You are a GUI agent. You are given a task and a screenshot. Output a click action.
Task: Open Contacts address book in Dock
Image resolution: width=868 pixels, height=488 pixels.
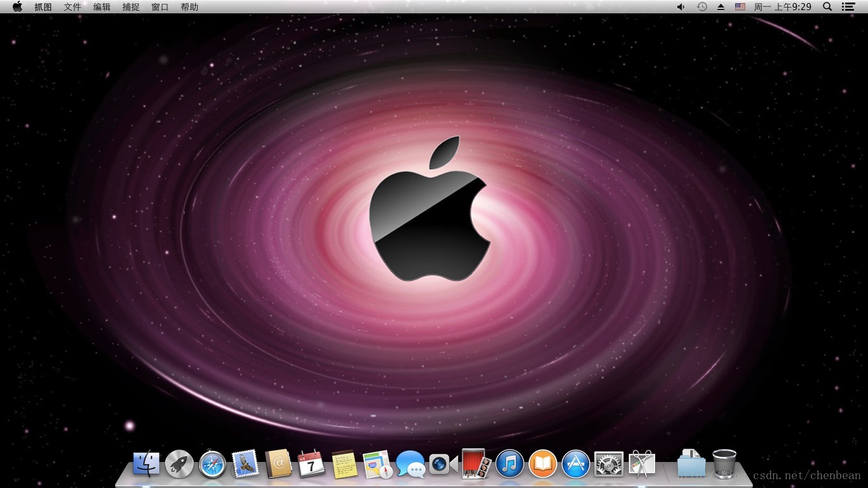tap(278, 464)
